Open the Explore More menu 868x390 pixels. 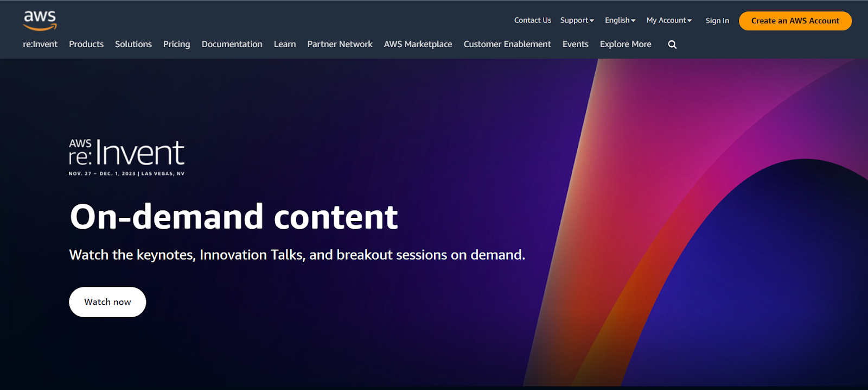coord(626,45)
